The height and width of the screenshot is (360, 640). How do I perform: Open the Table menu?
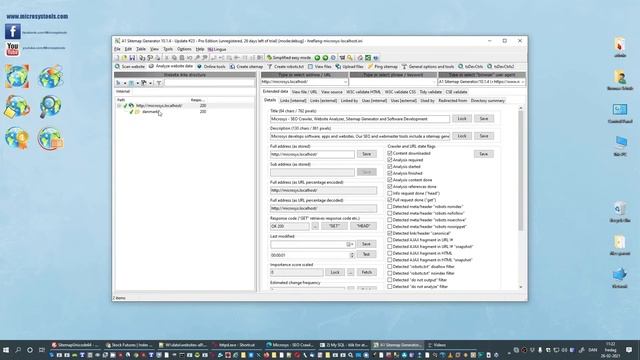[141, 49]
